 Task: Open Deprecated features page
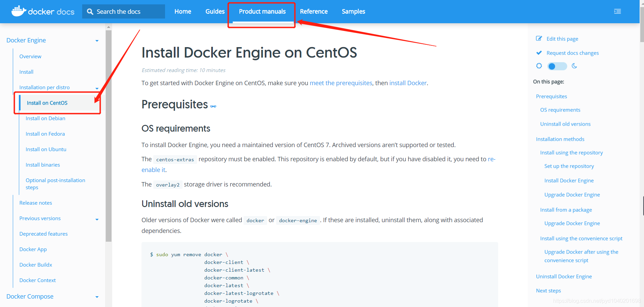pyautogui.click(x=43, y=234)
